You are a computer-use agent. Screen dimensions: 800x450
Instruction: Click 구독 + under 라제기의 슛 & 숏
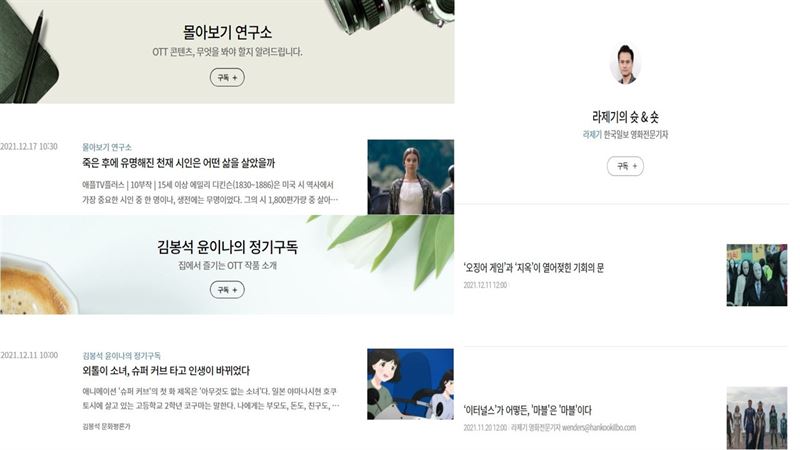pos(625,166)
